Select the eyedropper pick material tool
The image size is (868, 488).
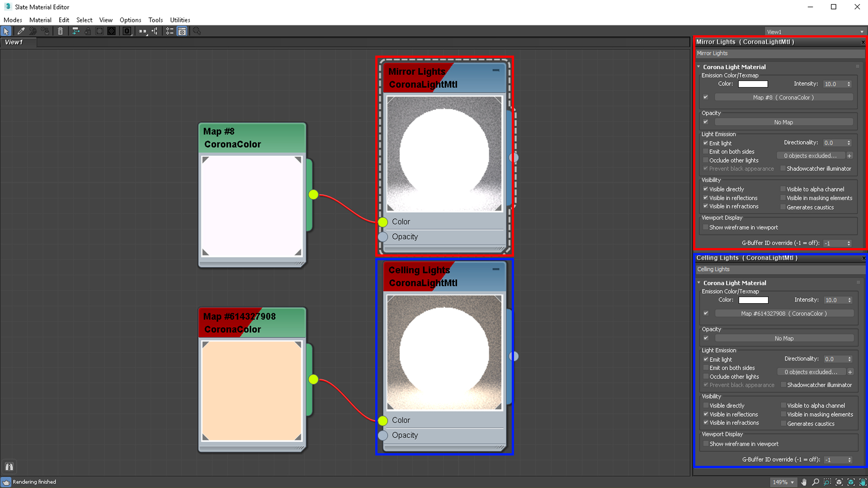21,31
